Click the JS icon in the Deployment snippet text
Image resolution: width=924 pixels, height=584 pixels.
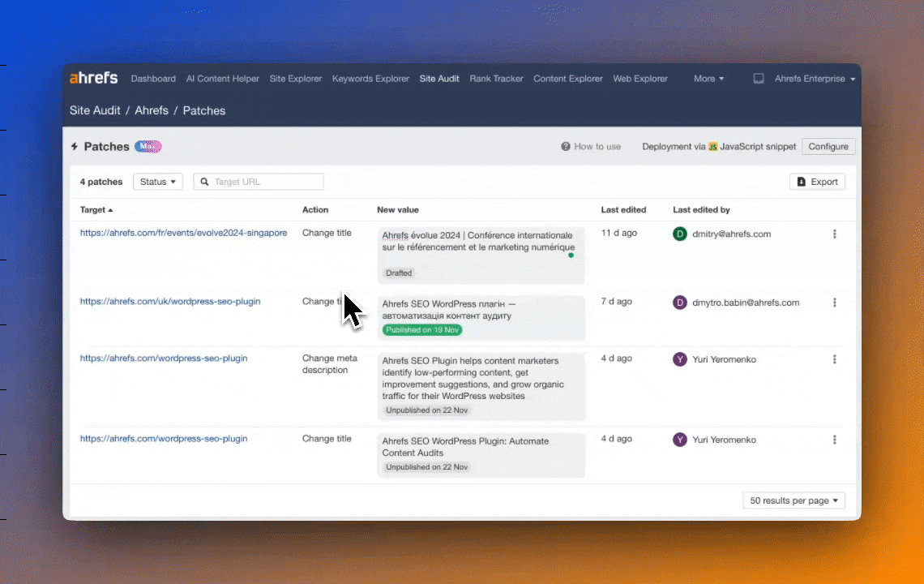pyautogui.click(x=712, y=147)
